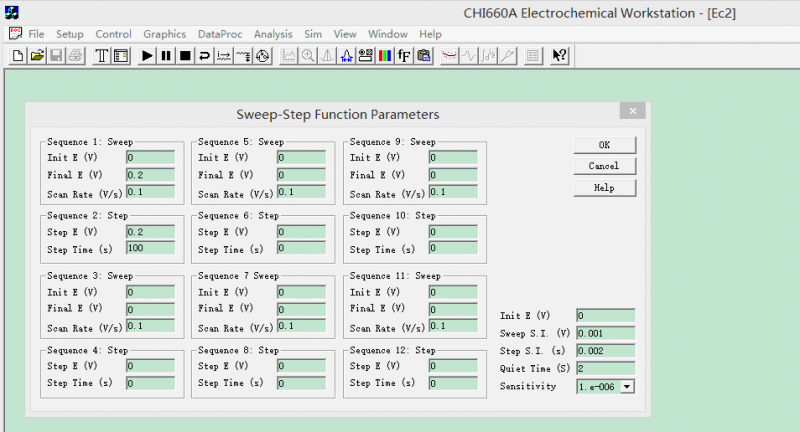The width and height of the screenshot is (800, 432).
Task: Open the Color settings icon
Action: point(385,56)
